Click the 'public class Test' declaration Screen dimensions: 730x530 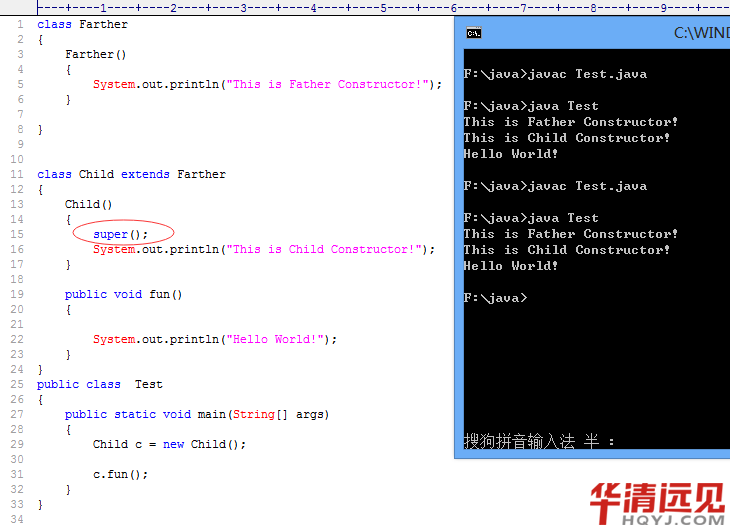pos(100,384)
